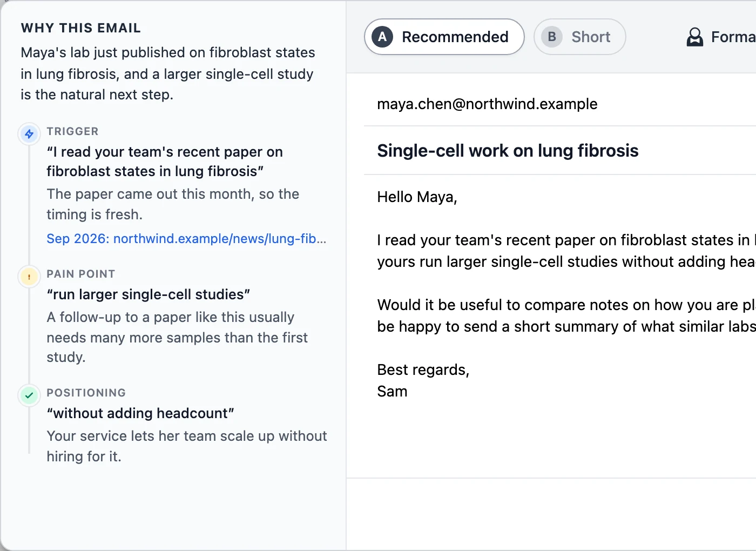The width and height of the screenshot is (756, 551).
Task: Click the note "The paper came out this month"
Action: 173,204
